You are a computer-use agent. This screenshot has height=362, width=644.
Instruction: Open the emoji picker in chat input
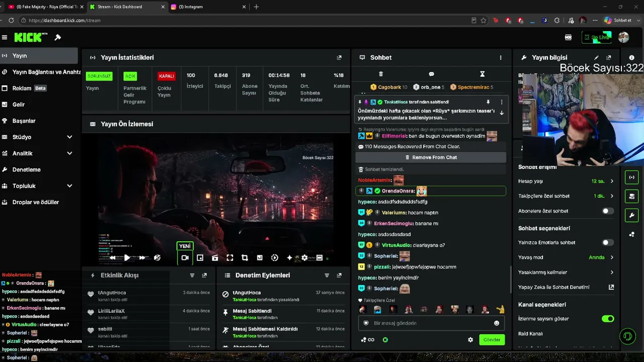[497, 323]
